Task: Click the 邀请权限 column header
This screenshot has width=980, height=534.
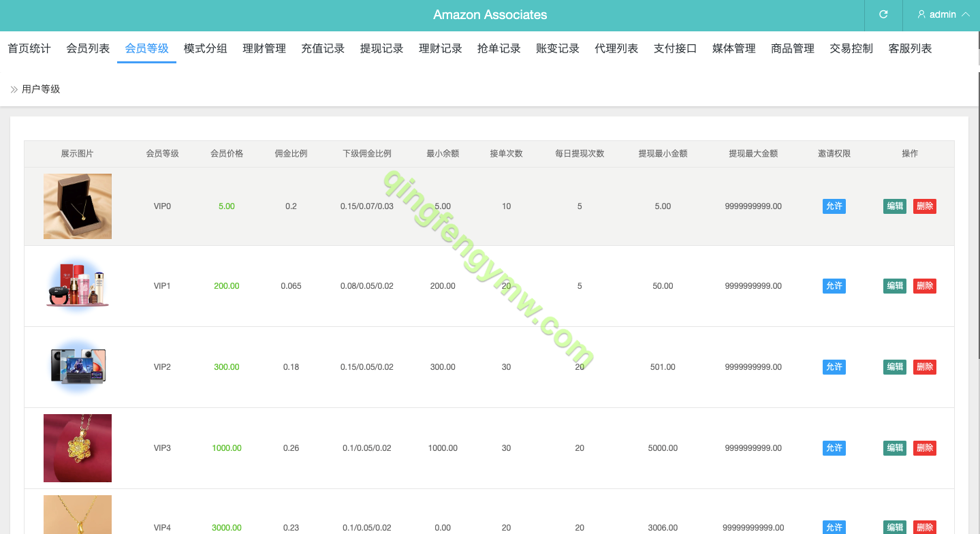Action: pos(834,153)
